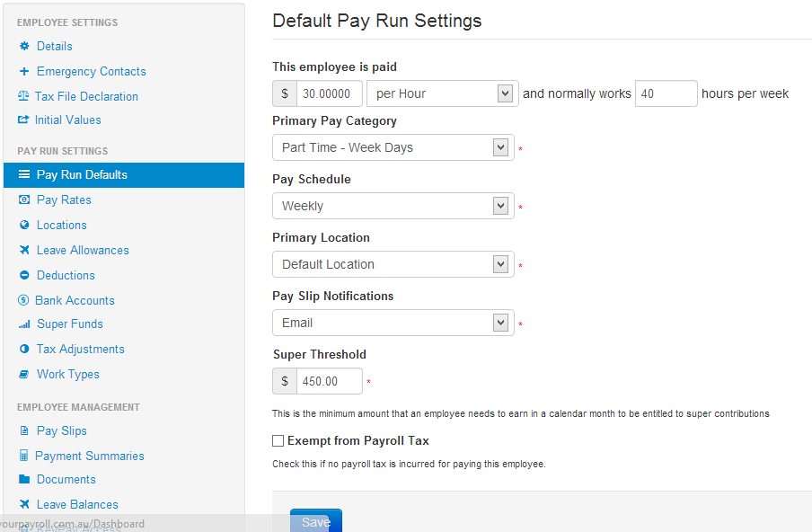The width and height of the screenshot is (812, 532).
Task: Click the plus icon for Emergency Contacts
Action: point(24,71)
